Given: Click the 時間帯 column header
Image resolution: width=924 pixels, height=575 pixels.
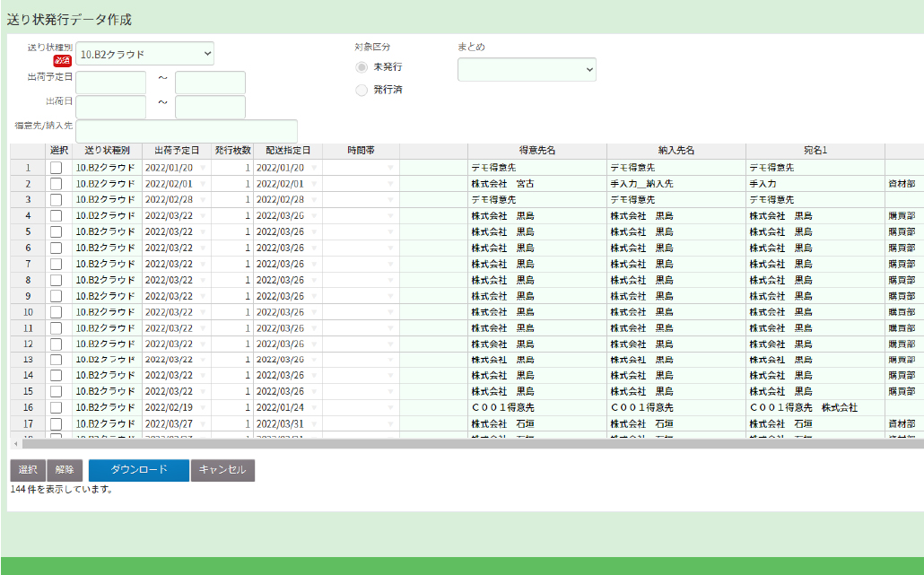Looking at the screenshot, I should pyautogui.click(x=362, y=151).
